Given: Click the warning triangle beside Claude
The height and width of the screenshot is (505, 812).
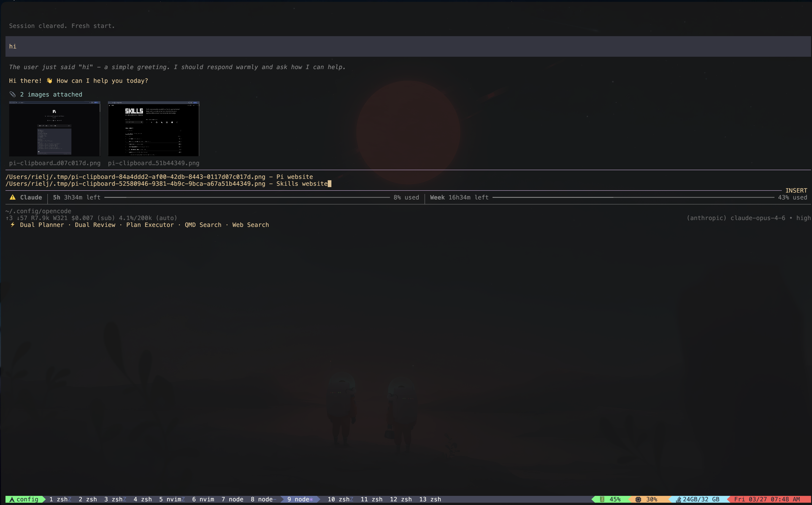Looking at the screenshot, I should pyautogui.click(x=13, y=197).
